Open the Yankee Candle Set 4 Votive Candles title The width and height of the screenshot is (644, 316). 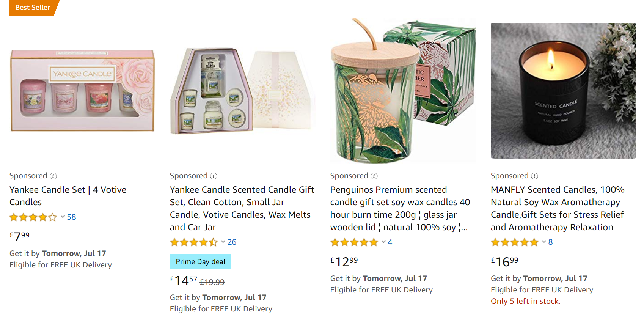68,196
